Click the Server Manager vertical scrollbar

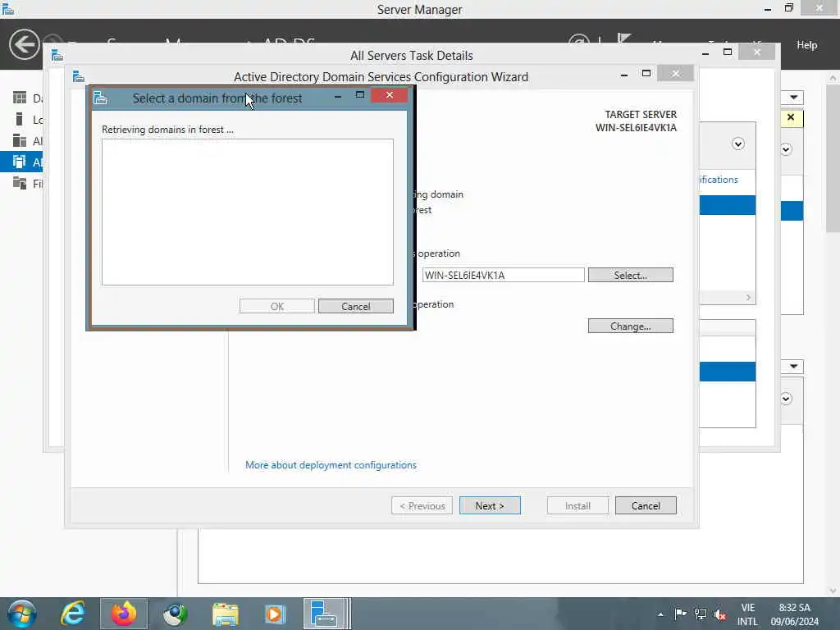(x=833, y=158)
